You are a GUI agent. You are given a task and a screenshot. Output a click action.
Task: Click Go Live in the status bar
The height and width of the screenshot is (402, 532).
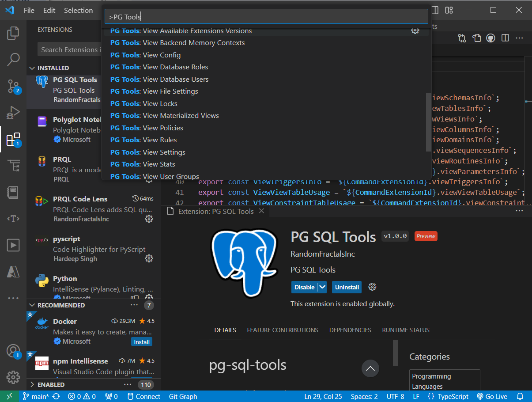click(492, 396)
